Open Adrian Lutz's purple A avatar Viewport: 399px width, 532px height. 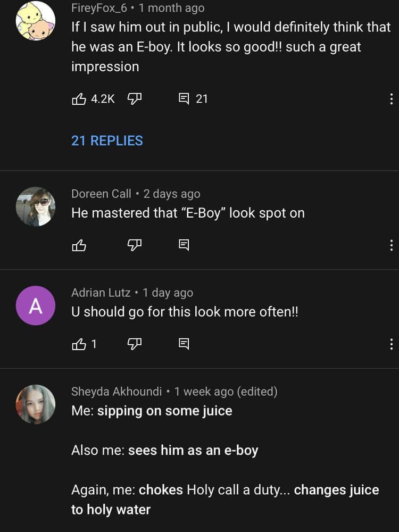tap(36, 305)
